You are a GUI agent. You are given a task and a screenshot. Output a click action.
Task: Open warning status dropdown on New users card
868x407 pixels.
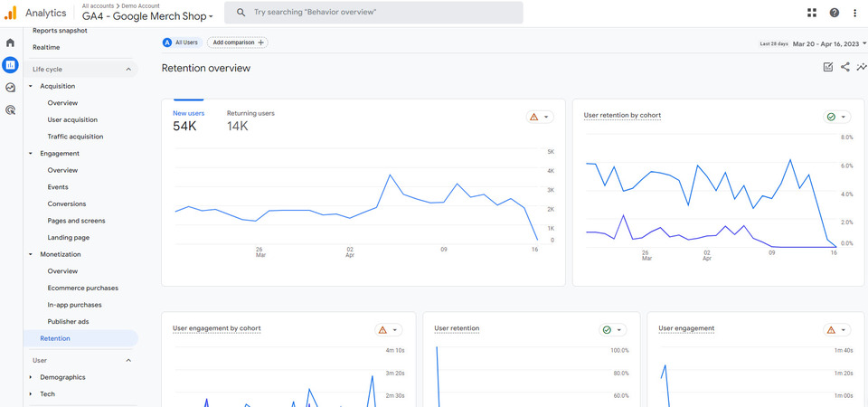tap(539, 117)
